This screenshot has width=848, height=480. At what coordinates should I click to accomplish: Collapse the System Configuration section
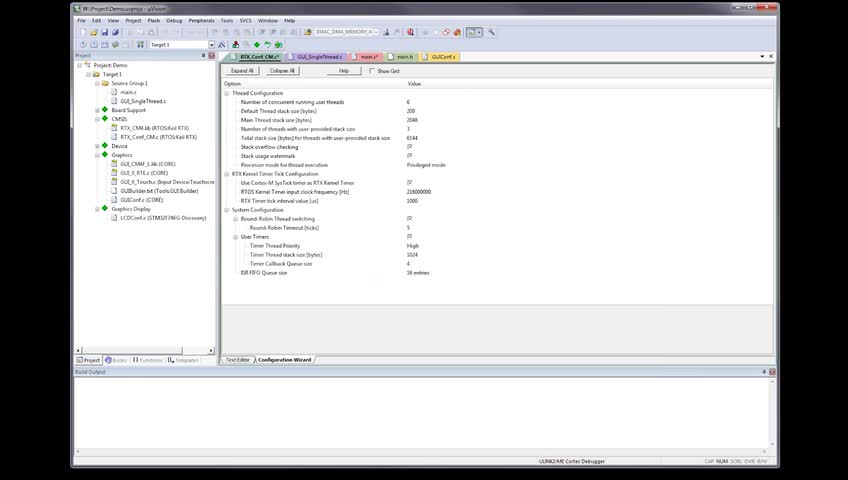[227, 210]
